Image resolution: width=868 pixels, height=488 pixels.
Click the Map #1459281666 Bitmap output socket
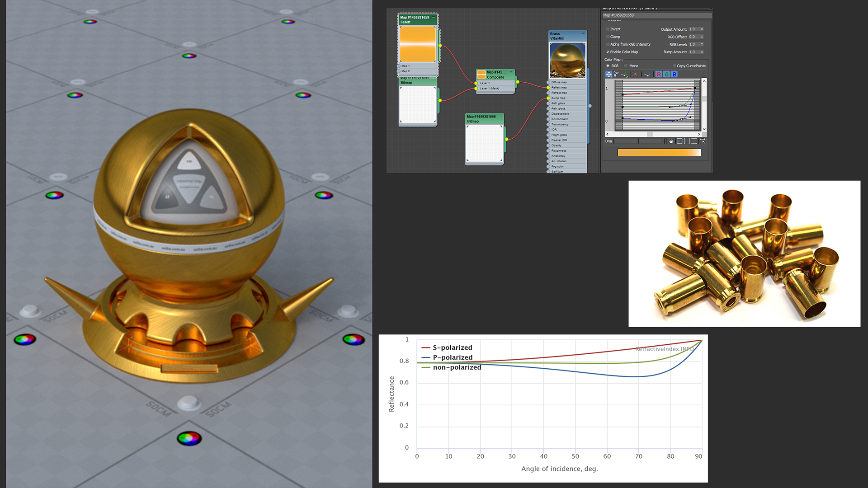[x=507, y=139]
